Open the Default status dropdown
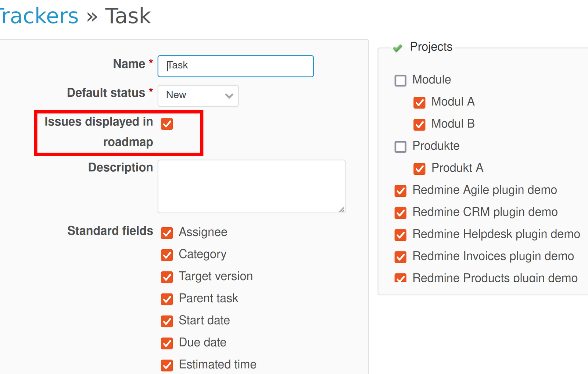 pos(198,96)
